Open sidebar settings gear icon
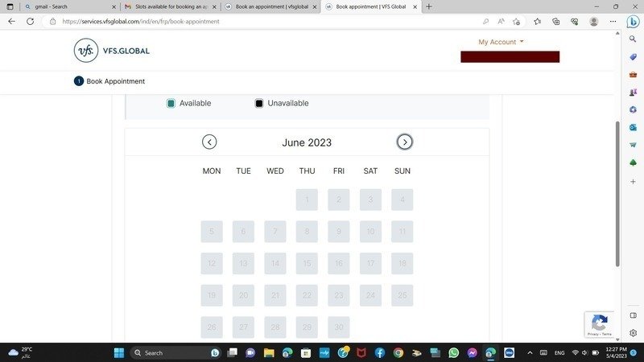 click(633, 333)
